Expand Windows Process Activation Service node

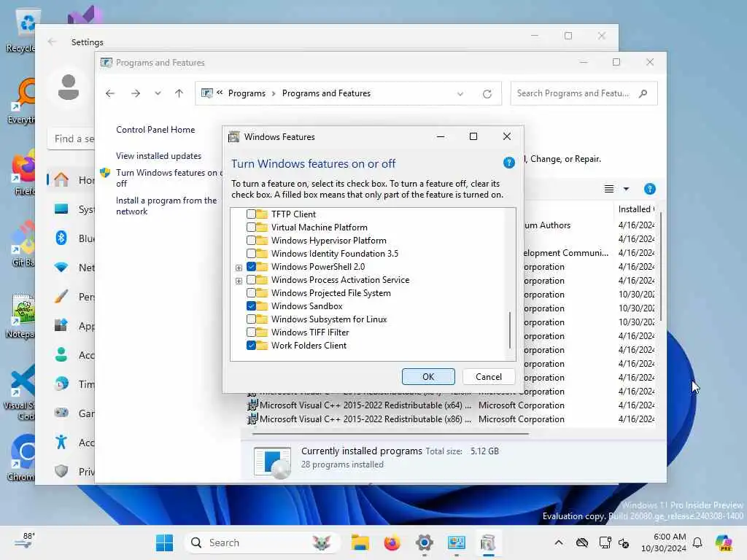(239, 281)
